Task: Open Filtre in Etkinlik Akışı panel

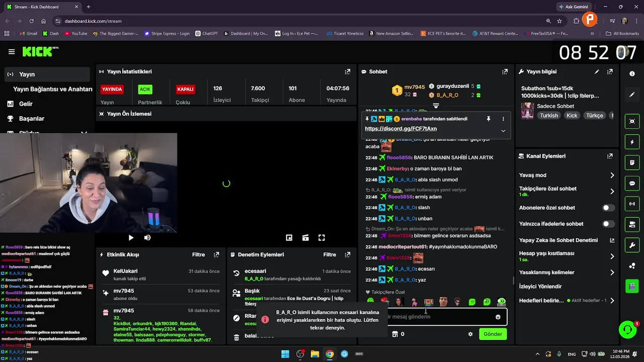Action: tap(199, 255)
